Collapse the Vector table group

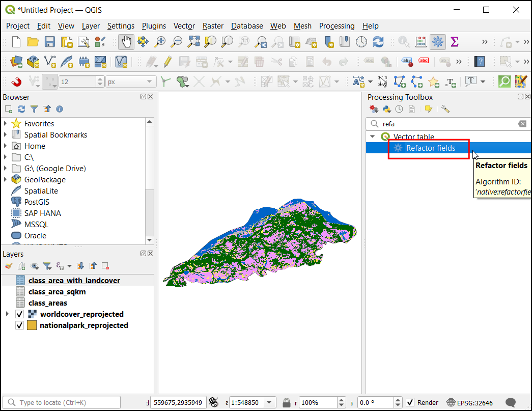coord(372,136)
